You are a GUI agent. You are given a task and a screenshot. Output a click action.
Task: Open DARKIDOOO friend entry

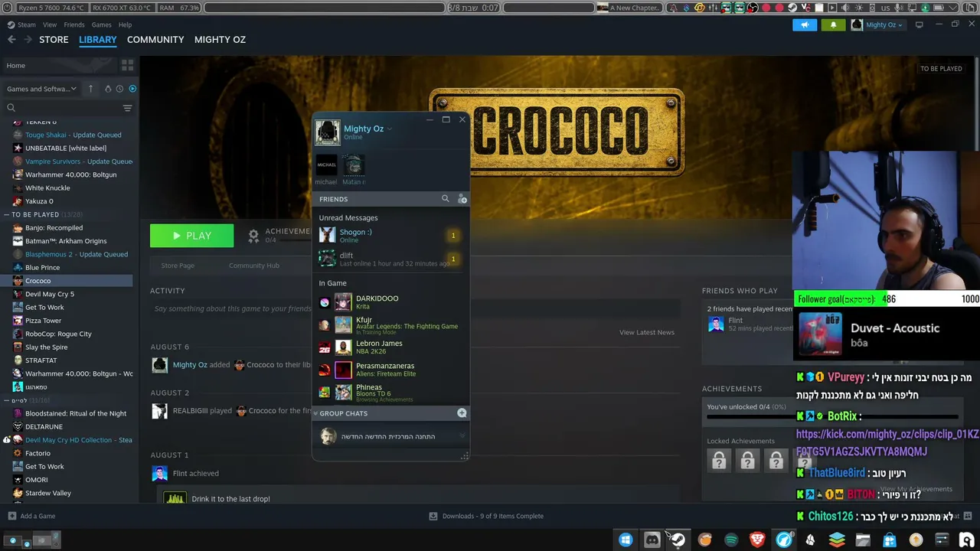(390, 302)
